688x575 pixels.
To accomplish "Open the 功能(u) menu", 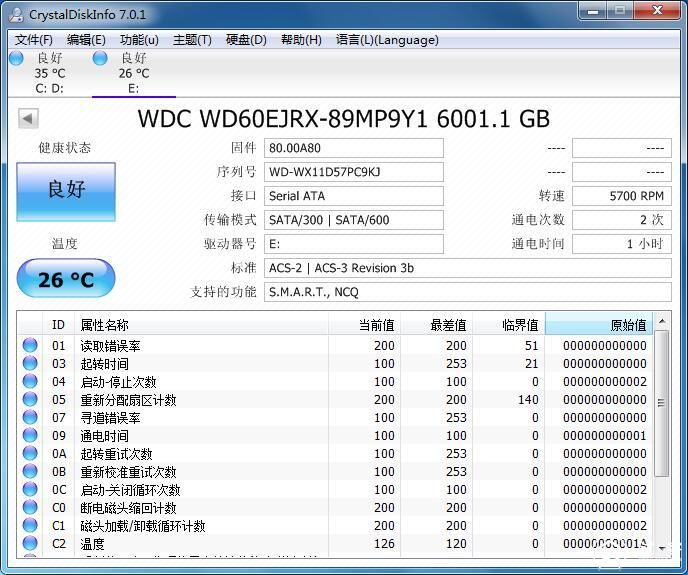I will pyautogui.click(x=139, y=40).
